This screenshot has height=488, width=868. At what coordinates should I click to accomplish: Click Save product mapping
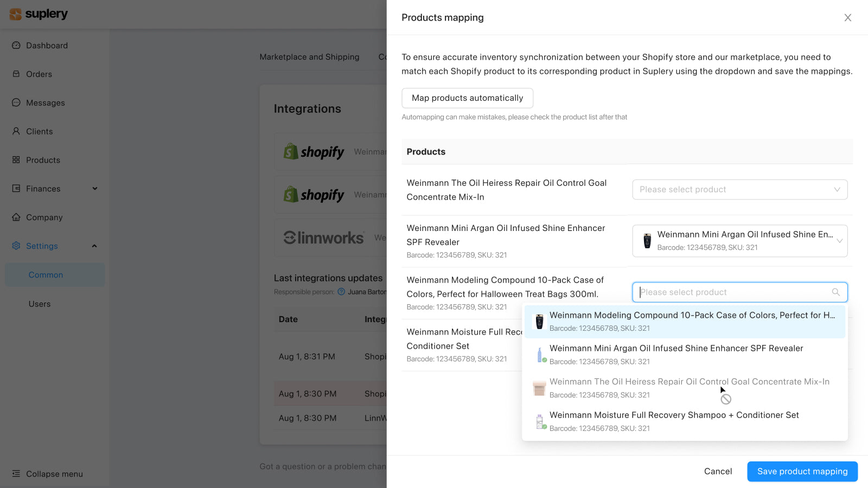(802, 471)
